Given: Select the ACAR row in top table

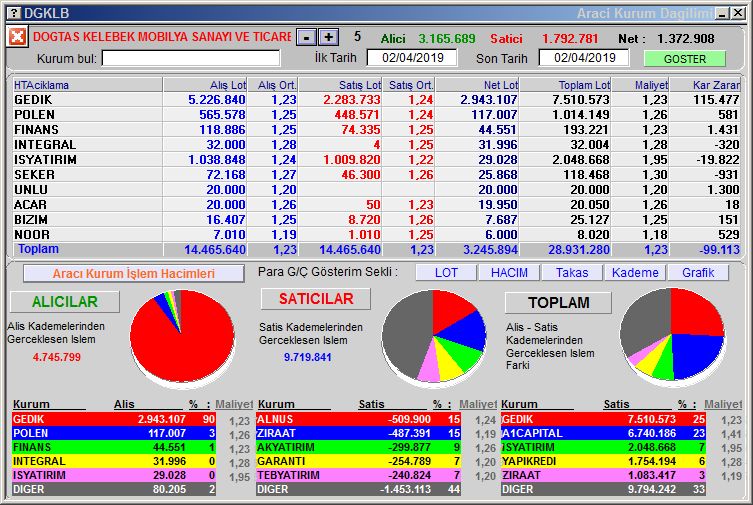Looking at the screenshot, I should tap(376, 204).
